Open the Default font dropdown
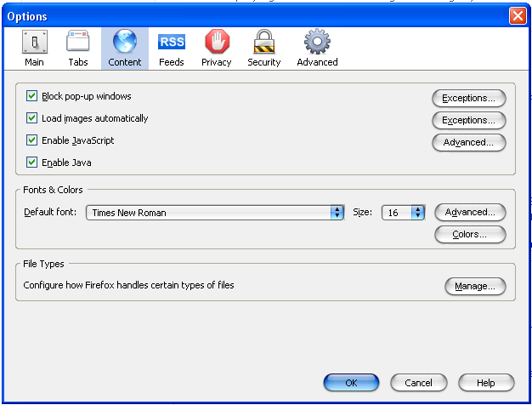532x405 pixels. click(x=215, y=213)
